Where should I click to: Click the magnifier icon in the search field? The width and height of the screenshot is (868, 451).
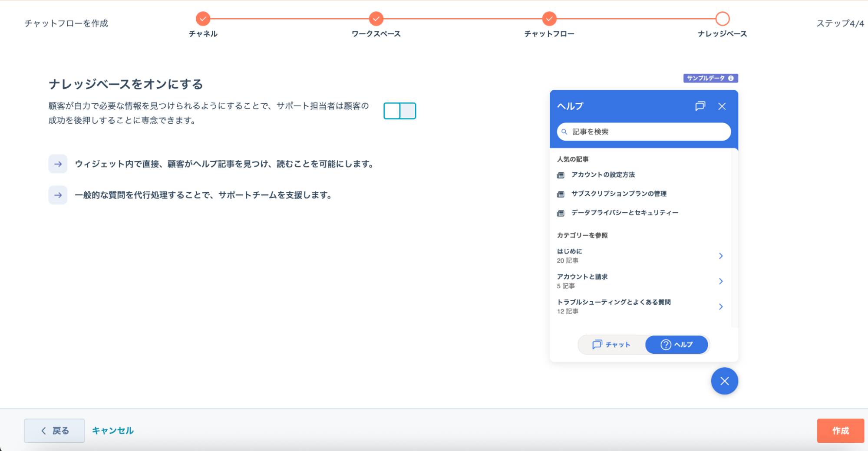[564, 132]
